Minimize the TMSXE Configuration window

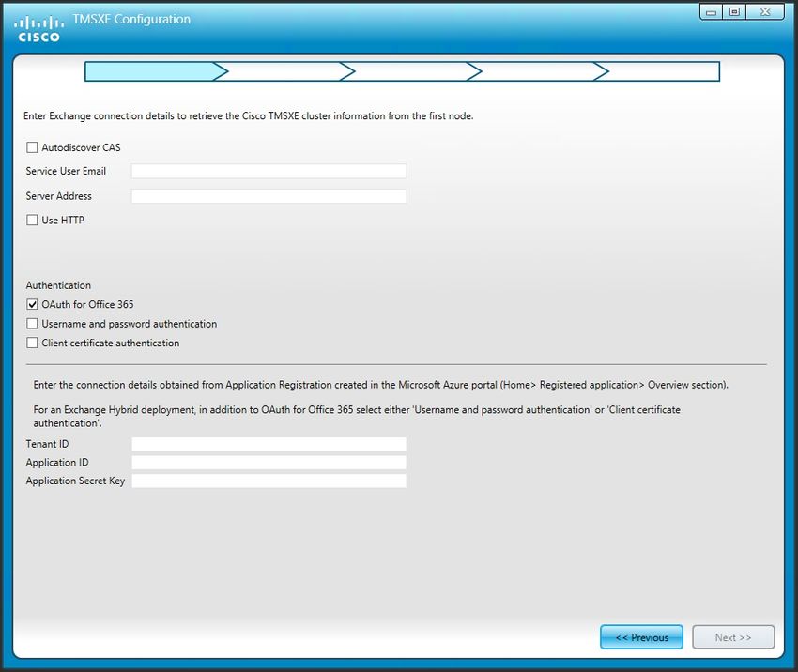click(x=711, y=11)
